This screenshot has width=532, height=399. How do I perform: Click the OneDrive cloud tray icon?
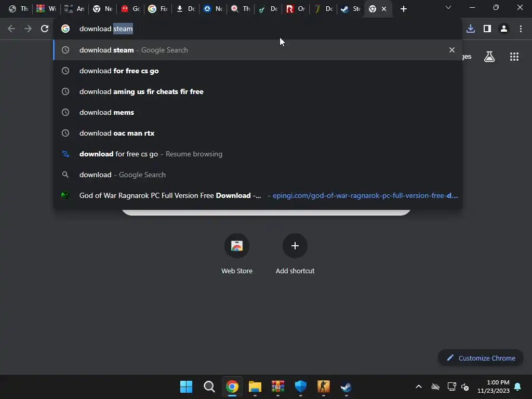click(x=435, y=387)
